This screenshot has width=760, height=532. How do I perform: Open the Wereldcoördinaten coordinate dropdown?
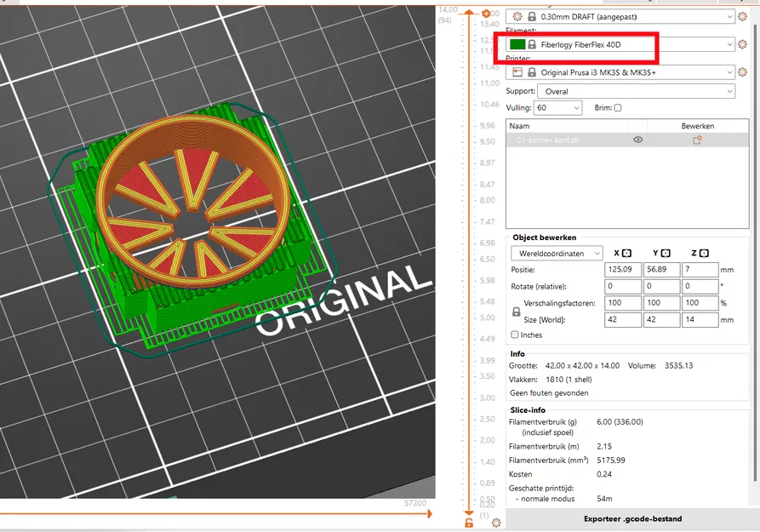[557, 253]
